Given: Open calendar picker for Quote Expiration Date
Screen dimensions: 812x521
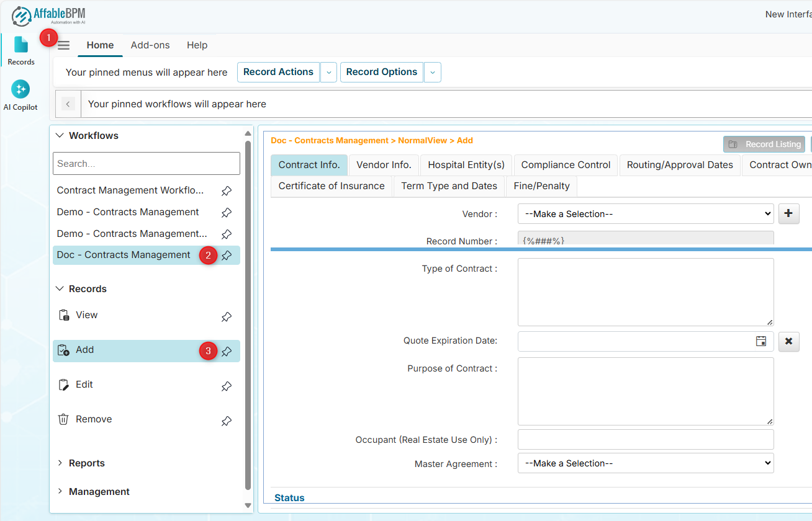Looking at the screenshot, I should point(760,341).
